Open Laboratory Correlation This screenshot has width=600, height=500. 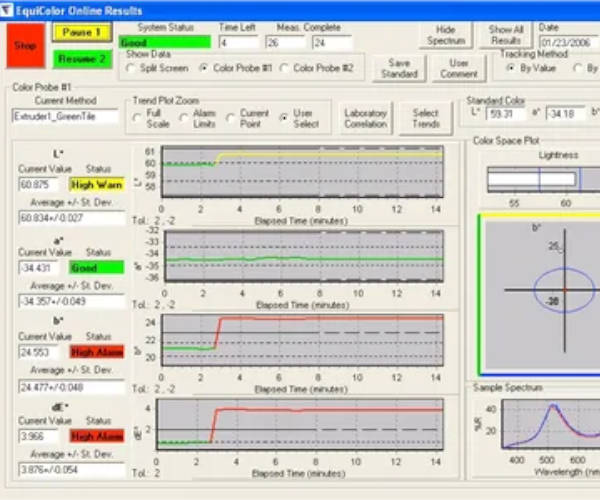(x=365, y=119)
